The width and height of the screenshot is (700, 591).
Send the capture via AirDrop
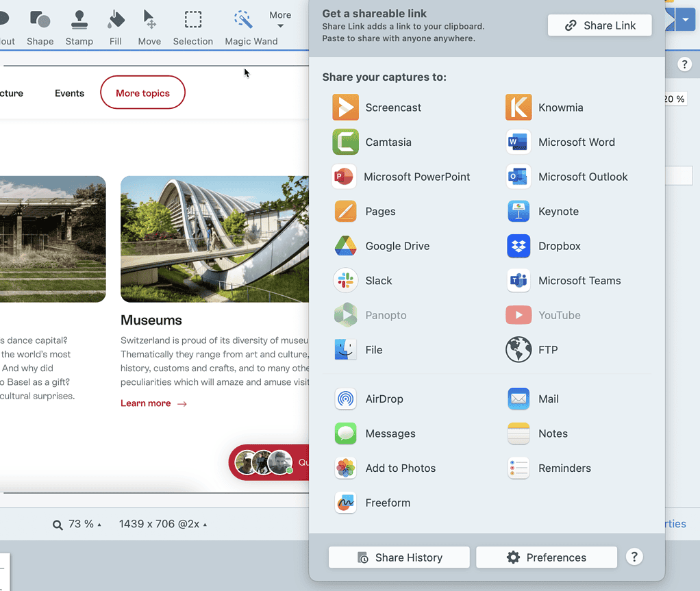(x=384, y=399)
